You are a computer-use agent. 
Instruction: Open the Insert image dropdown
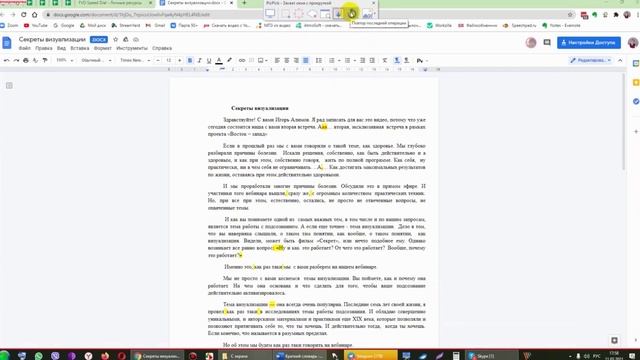pos(262,60)
